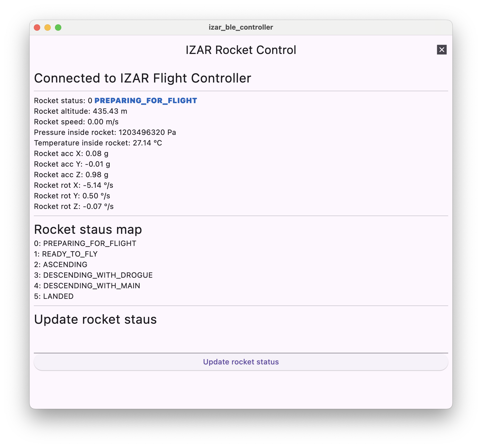Click the green fullscreen window button

click(x=58, y=28)
